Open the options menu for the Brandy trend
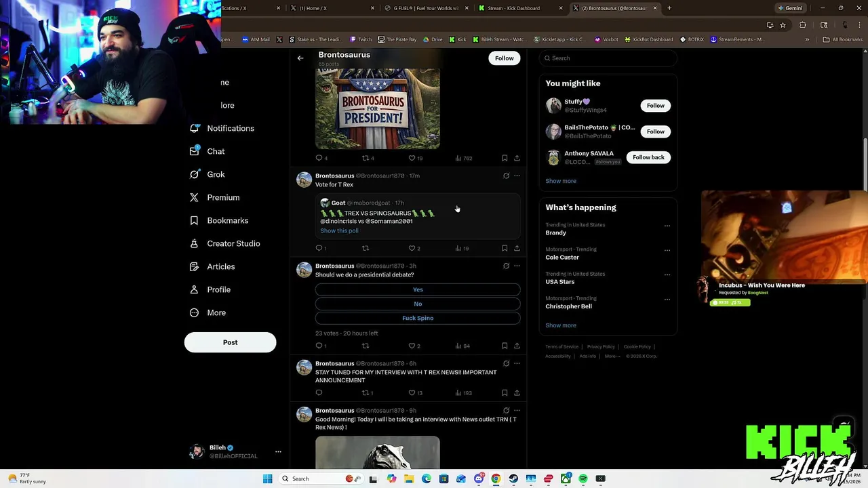This screenshot has height=488, width=868. click(x=667, y=226)
